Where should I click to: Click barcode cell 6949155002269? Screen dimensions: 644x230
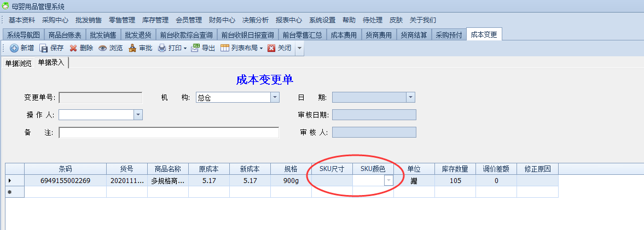click(x=65, y=180)
